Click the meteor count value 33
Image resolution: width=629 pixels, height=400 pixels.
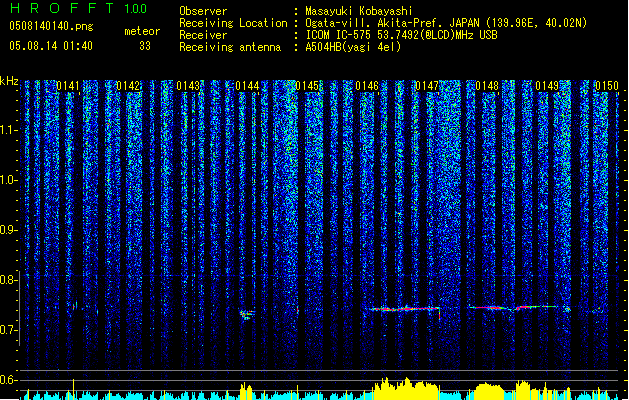click(x=145, y=46)
